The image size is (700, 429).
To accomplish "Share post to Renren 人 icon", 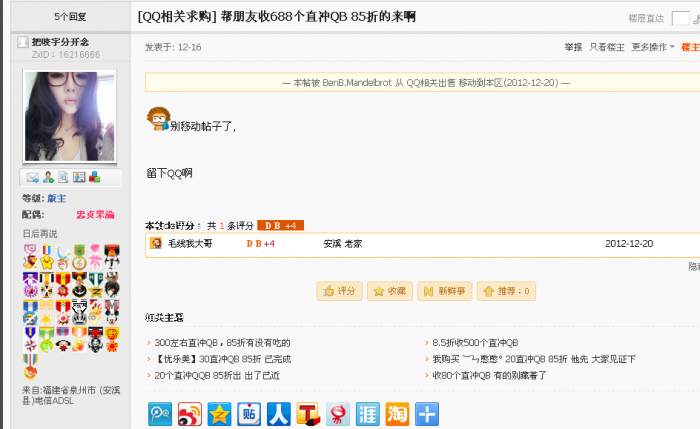I will point(279,414).
